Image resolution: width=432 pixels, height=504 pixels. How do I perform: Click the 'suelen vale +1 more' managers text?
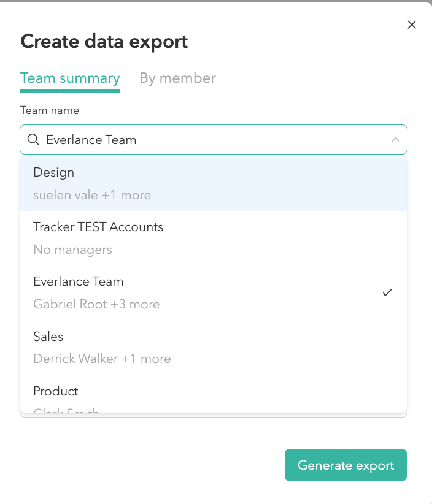pyautogui.click(x=92, y=195)
